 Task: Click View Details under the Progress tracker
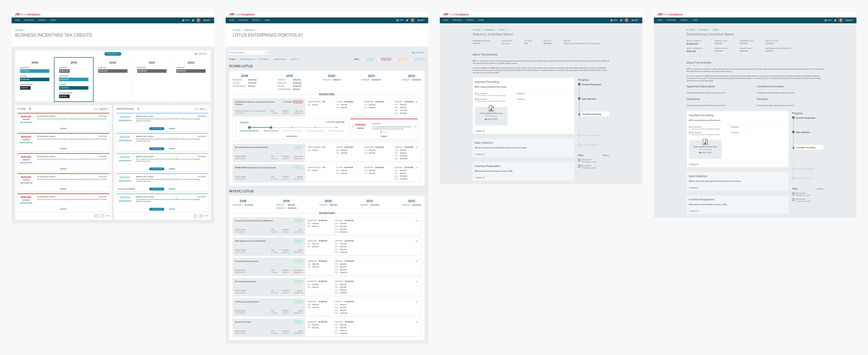(x=292, y=137)
